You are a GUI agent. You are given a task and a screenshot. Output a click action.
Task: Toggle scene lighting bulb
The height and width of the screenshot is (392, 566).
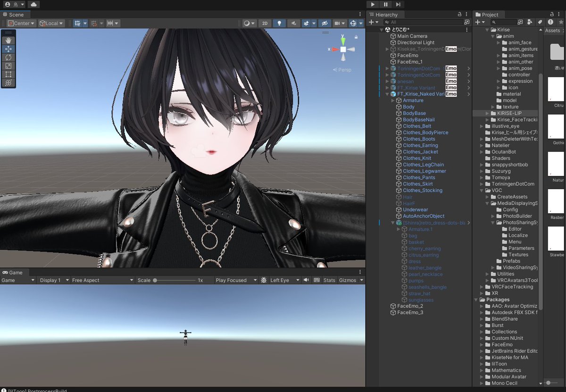[279, 23]
